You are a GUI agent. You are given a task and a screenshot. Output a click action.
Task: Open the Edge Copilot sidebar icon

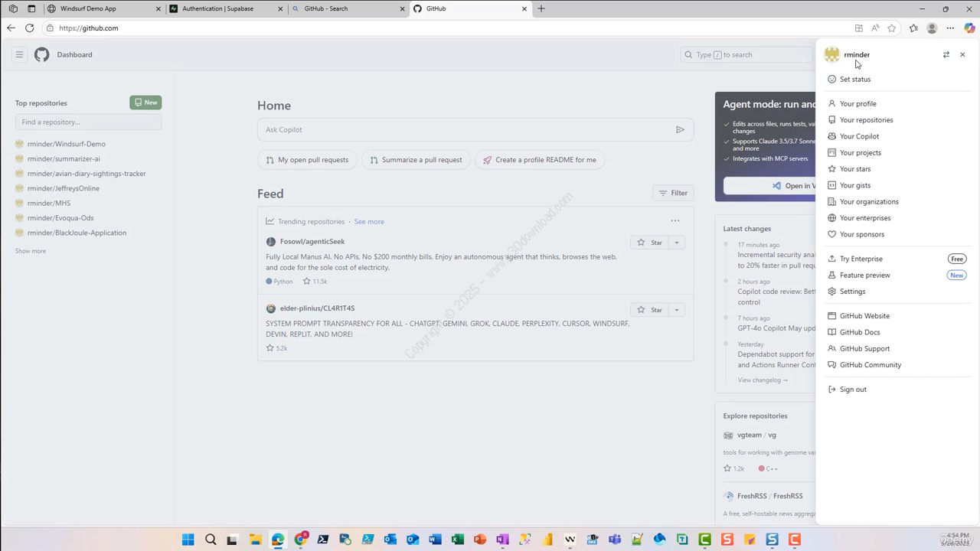[969, 28]
